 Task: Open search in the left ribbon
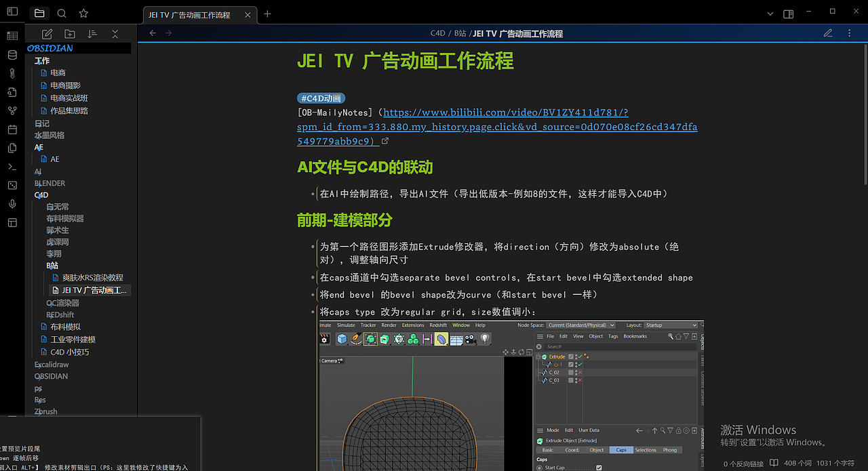pyautogui.click(x=61, y=13)
